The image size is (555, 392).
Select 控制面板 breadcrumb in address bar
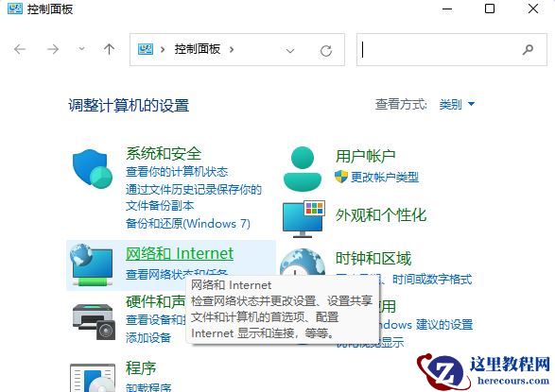[198, 49]
